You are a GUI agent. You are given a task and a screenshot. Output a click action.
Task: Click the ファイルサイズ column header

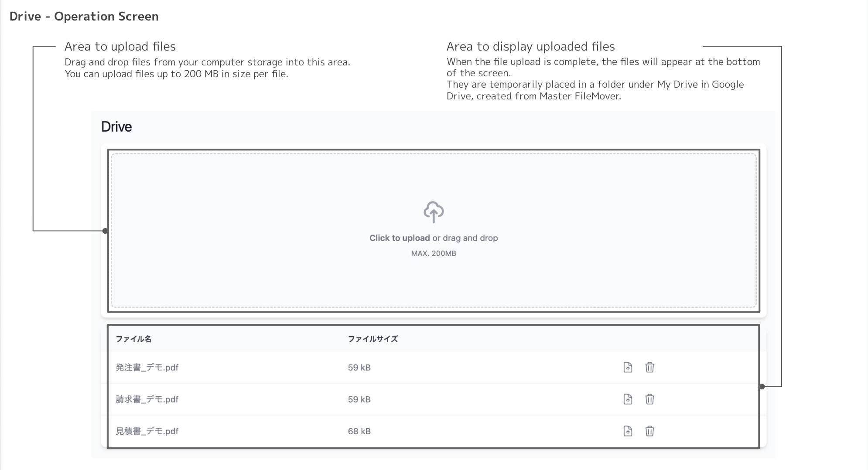[373, 339]
